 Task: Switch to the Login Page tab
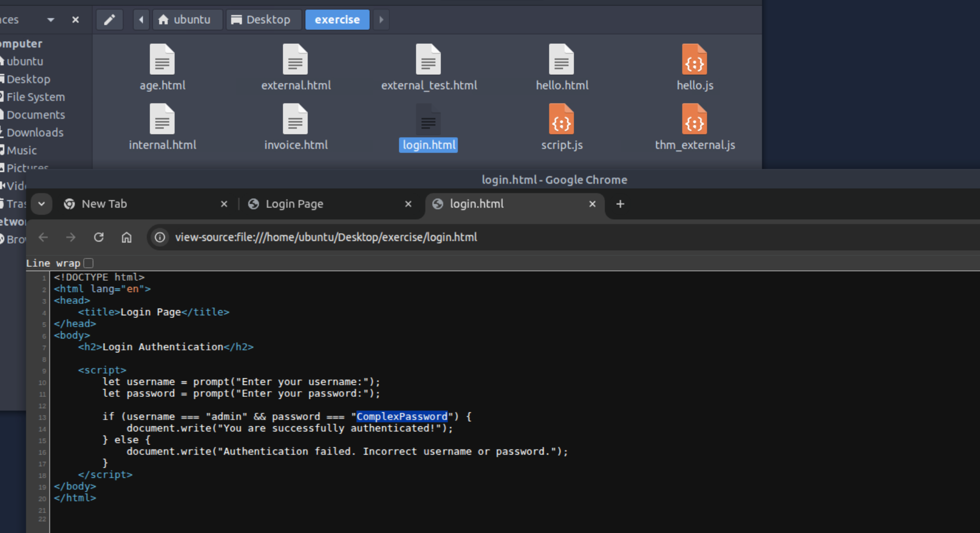click(x=330, y=204)
